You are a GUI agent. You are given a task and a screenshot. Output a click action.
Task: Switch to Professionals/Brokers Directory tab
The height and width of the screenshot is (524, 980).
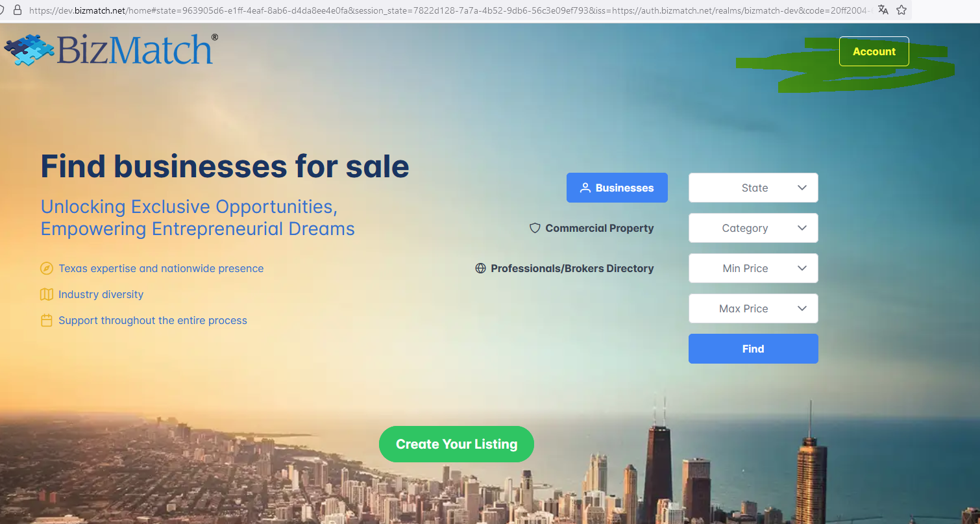tap(572, 268)
